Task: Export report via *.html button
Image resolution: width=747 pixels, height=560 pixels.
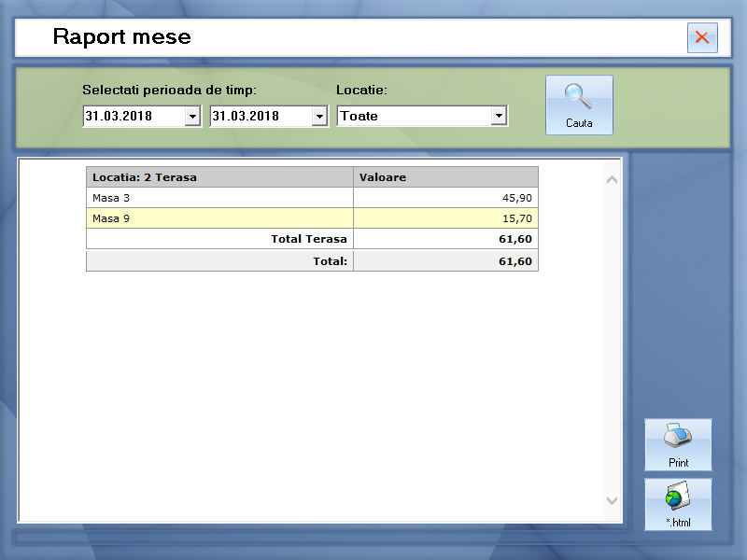Action: [678, 504]
